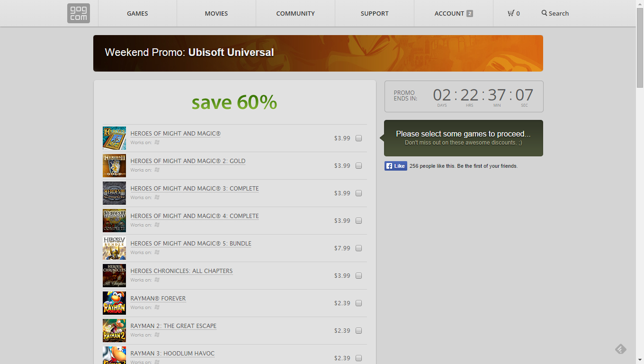Viewport: 644px width, 364px height.
Task: Open the Rayman 3 Hoodlum Havoc link
Action: (x=172, y=353)
